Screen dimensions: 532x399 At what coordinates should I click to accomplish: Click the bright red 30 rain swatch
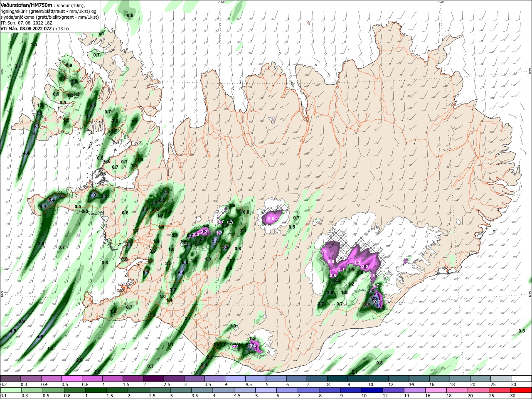tap(521, 390)
